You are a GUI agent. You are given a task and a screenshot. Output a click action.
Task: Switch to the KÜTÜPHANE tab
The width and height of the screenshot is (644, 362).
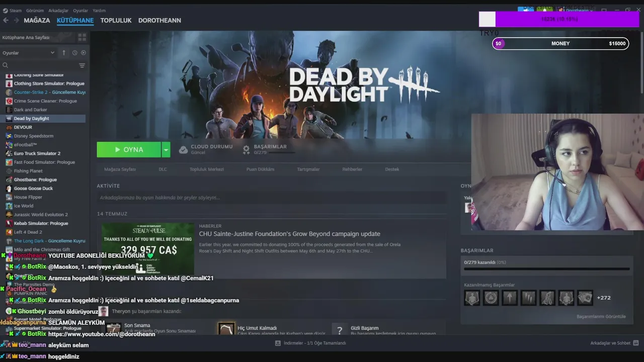(75, 21)
